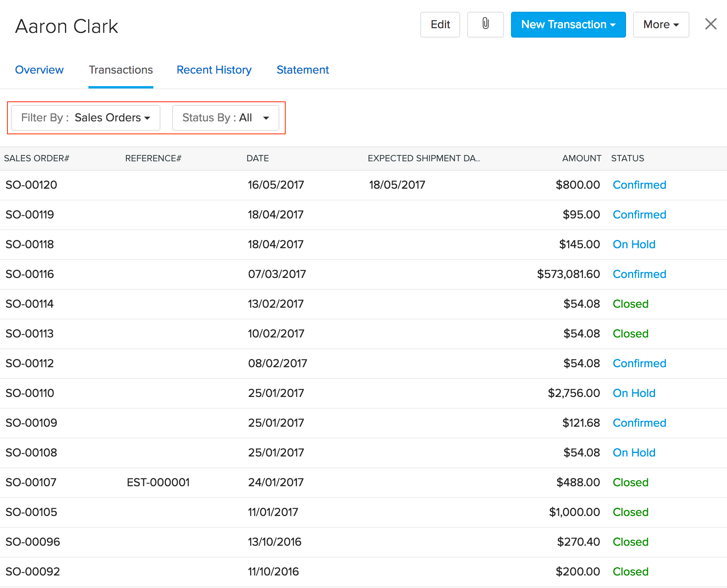727x588 pixels.
Task: Switch to the Overview tab
Action: [39, 70]
